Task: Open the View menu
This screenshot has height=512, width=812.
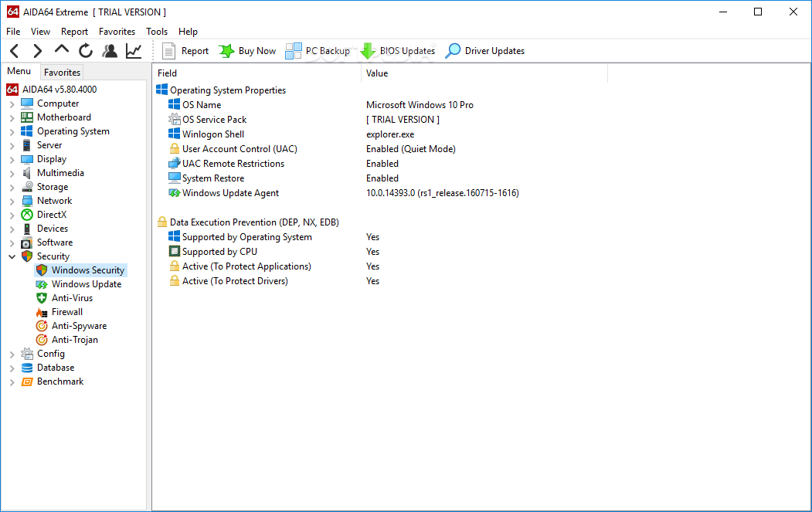Action: [40, 32]
